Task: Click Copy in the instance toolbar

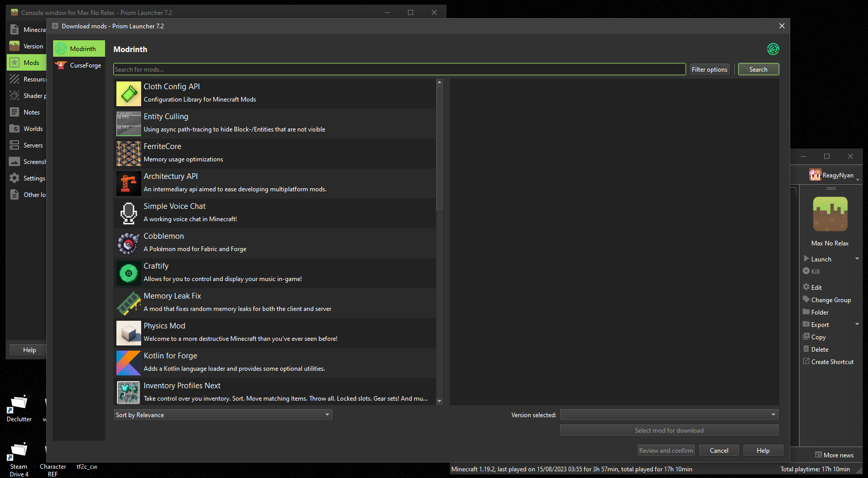Action: (x=814, y=337)
